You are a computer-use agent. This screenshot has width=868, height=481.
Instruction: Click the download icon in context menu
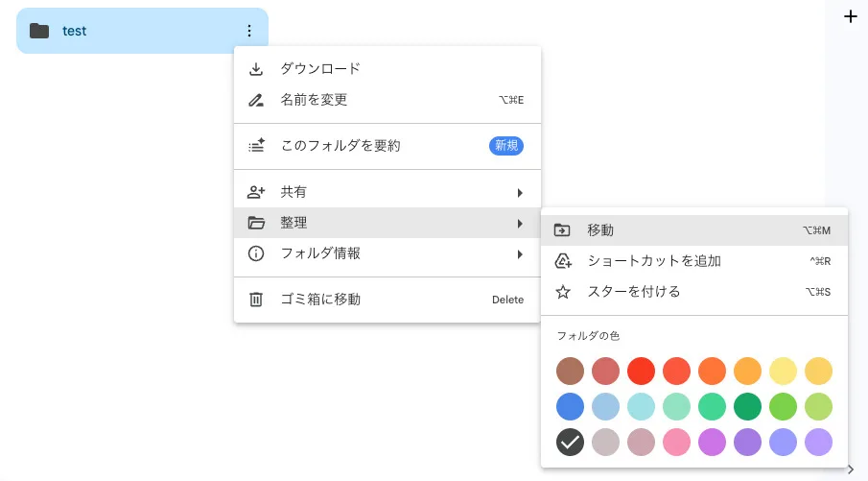256,69
